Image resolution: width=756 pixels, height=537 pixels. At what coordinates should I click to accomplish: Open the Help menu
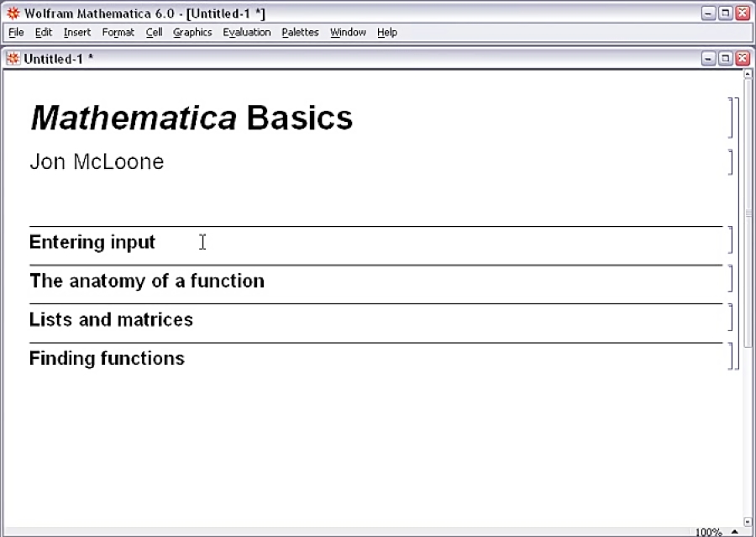click(386, 33)
